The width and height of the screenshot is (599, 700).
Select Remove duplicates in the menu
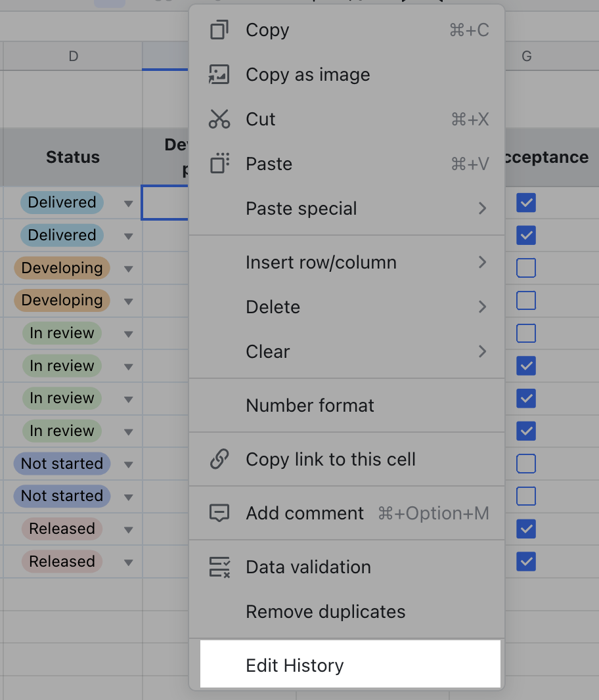[x=324, y=611]
